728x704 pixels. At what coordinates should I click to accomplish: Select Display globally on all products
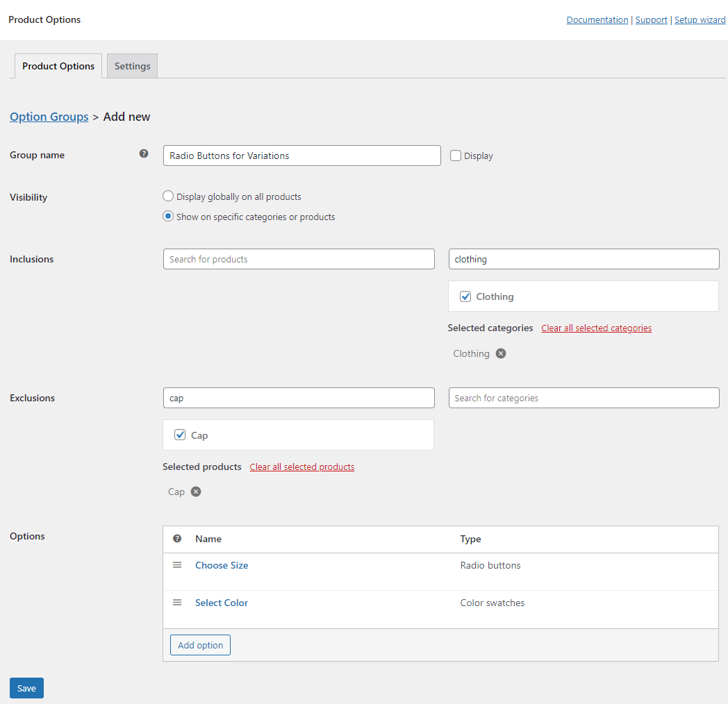168,196
